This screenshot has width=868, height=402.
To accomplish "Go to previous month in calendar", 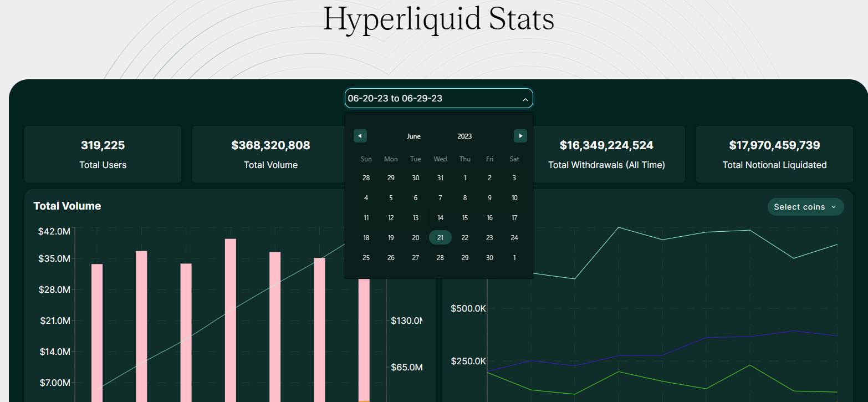I will tap(360, 136).
